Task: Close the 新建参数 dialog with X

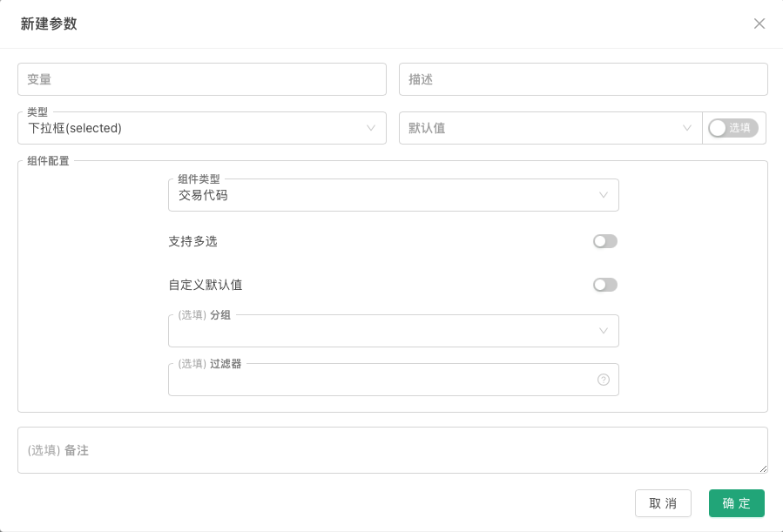Action: [x=759, y=24]
